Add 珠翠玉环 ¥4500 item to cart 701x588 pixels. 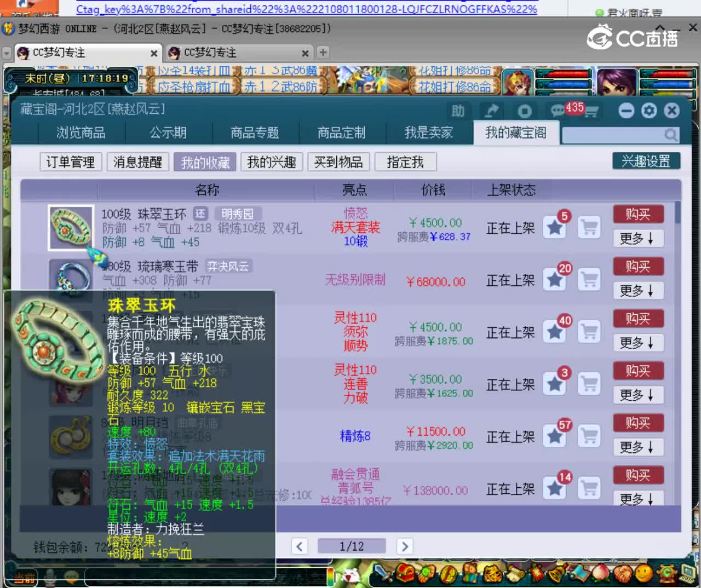pyautogui.click(x=589, y=228)
